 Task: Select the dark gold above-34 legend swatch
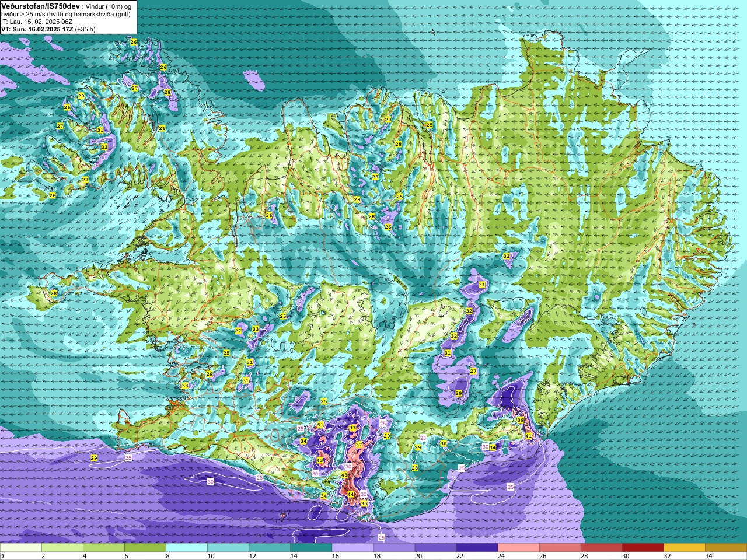point(725,548)
